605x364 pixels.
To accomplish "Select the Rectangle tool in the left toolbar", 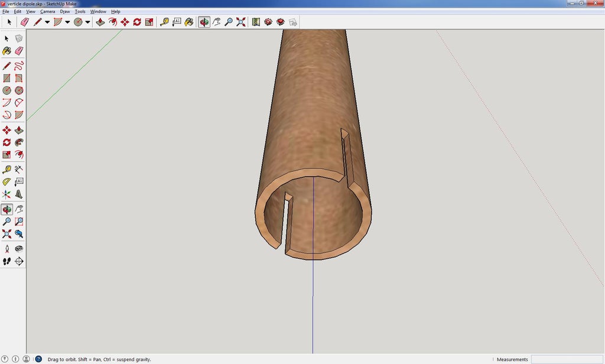I will click(x=6, y=78).
